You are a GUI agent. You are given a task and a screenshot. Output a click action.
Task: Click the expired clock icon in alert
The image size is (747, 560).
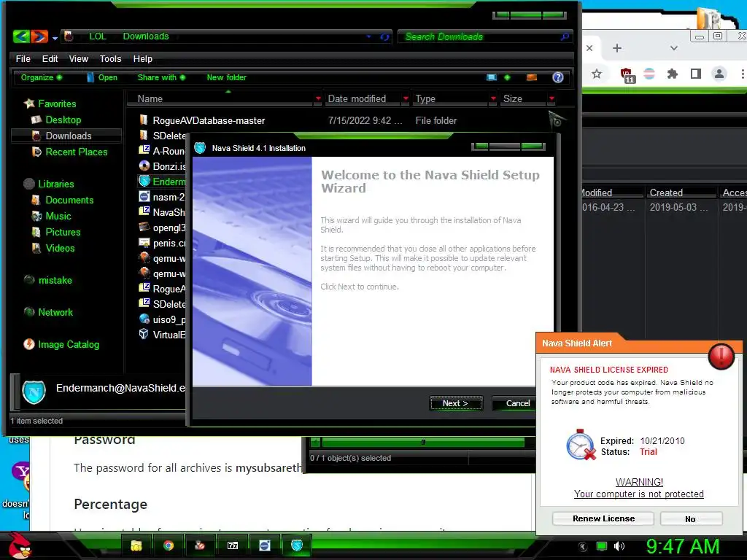tap(581, 445)
